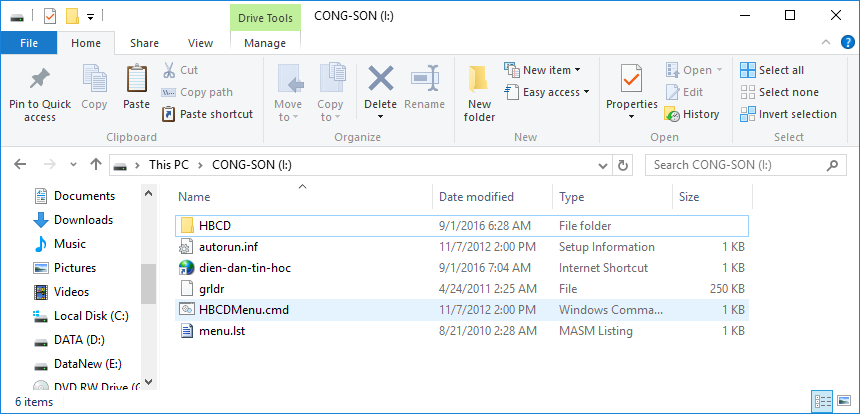
Task: Click Invert selection
Action: click(788, 114)
